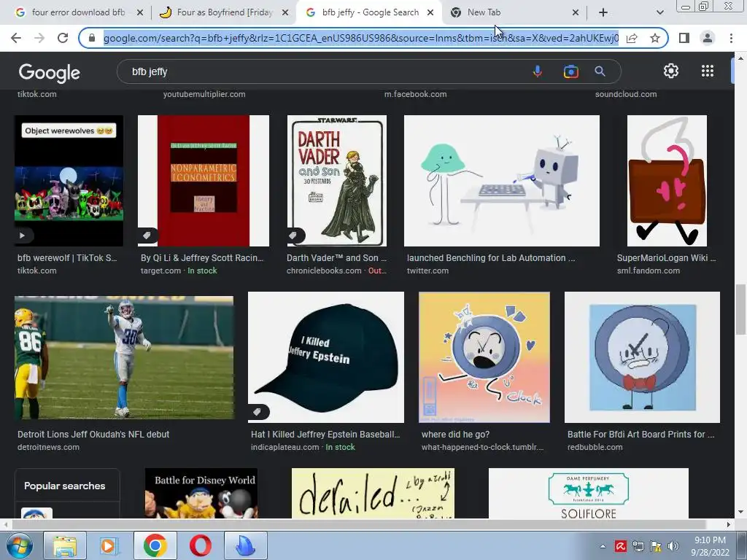Open Battle For Bfdi art print image

[x=642, y=357]
